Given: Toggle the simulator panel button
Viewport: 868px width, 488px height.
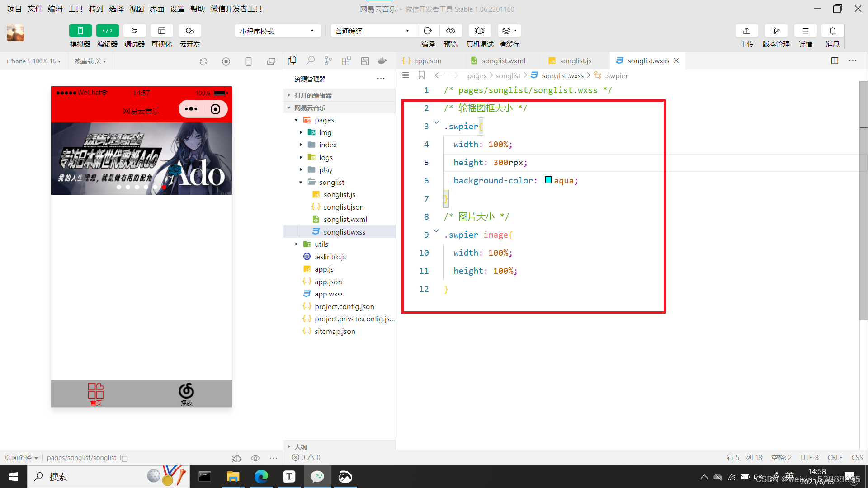Looking at the screenshot, I should pos(80,31).
